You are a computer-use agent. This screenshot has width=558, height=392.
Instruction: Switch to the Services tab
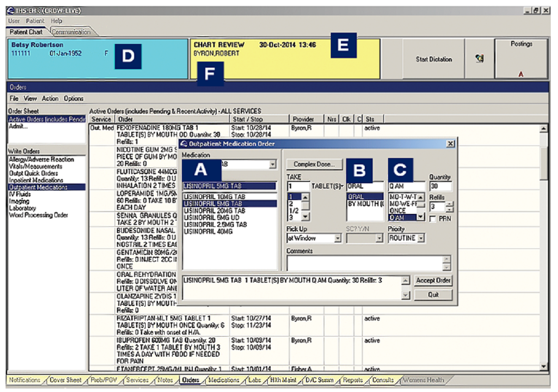tap(137, 380)
